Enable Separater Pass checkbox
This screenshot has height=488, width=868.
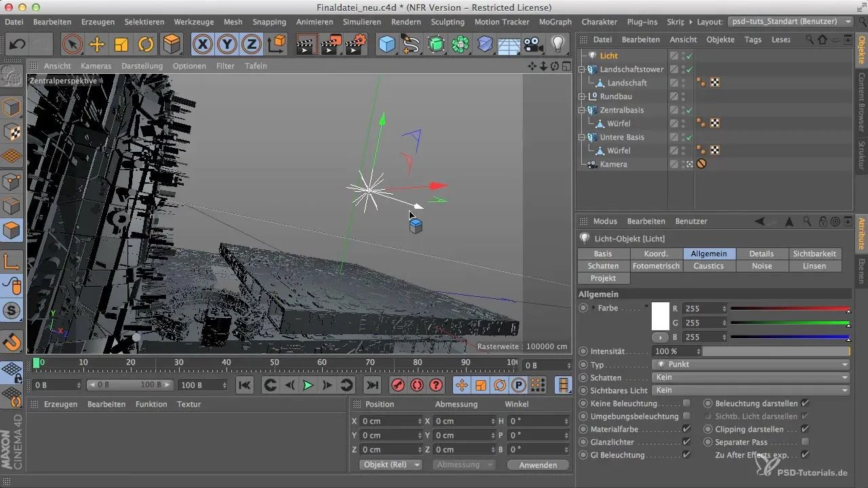[805, 442]
